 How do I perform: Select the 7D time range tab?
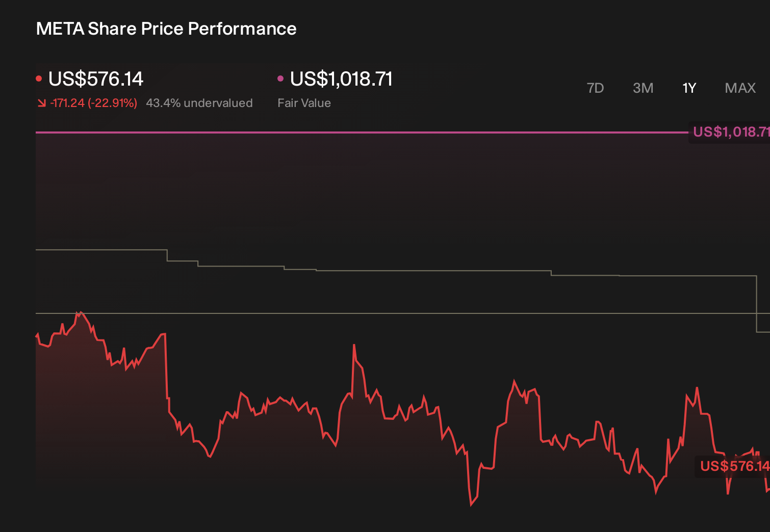[x=595, y=88]
